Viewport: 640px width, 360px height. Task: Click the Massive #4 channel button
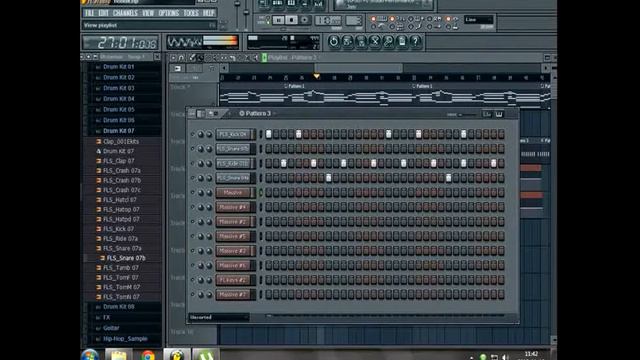pyautogui.click(x=234, y=207)
